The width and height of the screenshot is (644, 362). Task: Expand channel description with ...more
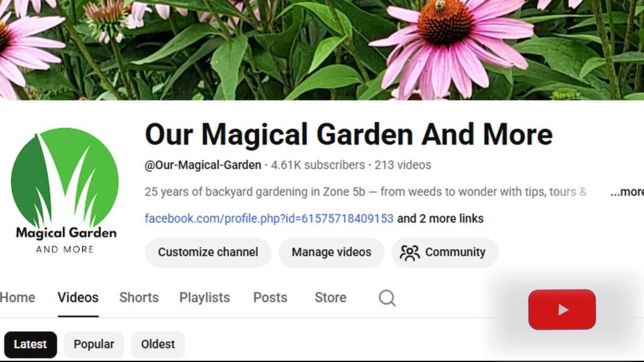point(626,192)
